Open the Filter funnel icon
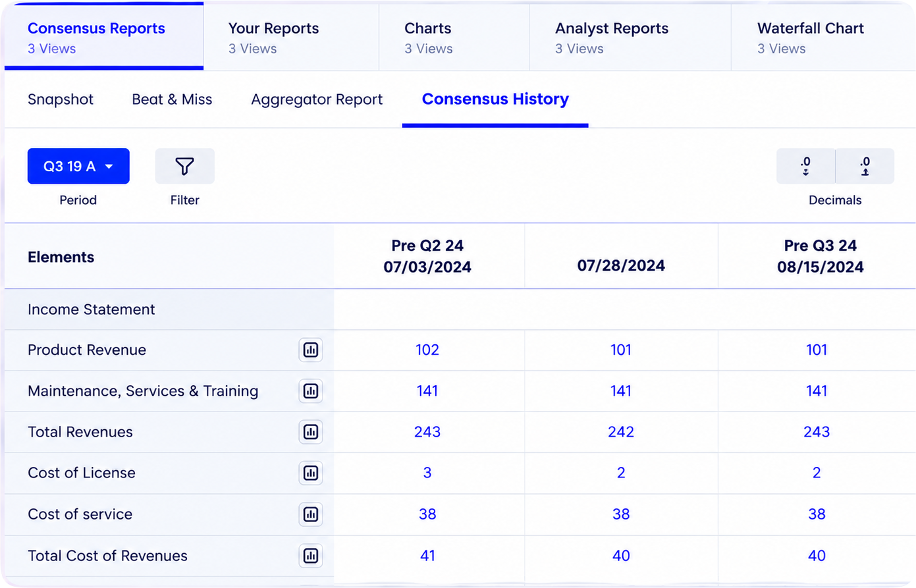Viewport: 916px width, 588px height. [x=184, y=166]
